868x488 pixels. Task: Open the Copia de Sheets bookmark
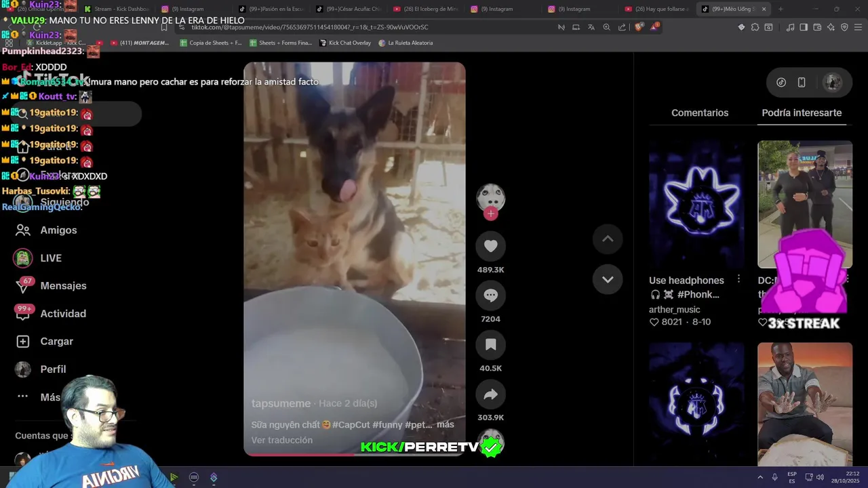pyautogui.click(x=211, y=43)
